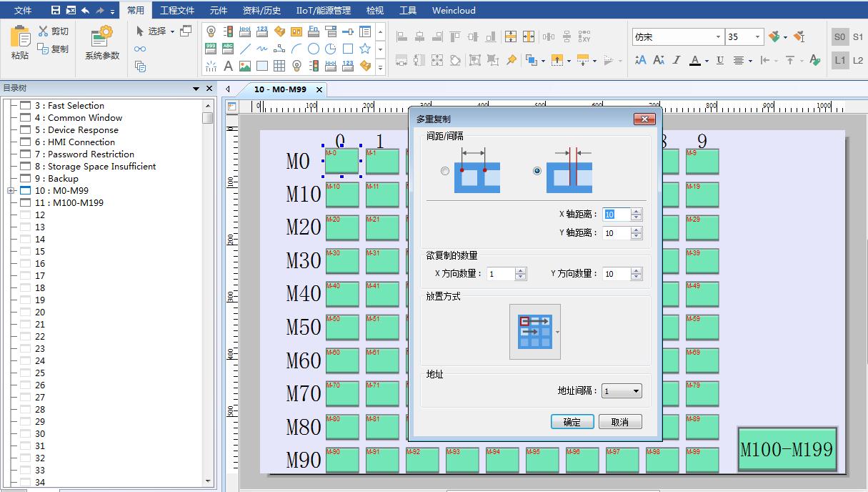
Task: Toggle the S0 state button
Action: click(x=839, y=37)
